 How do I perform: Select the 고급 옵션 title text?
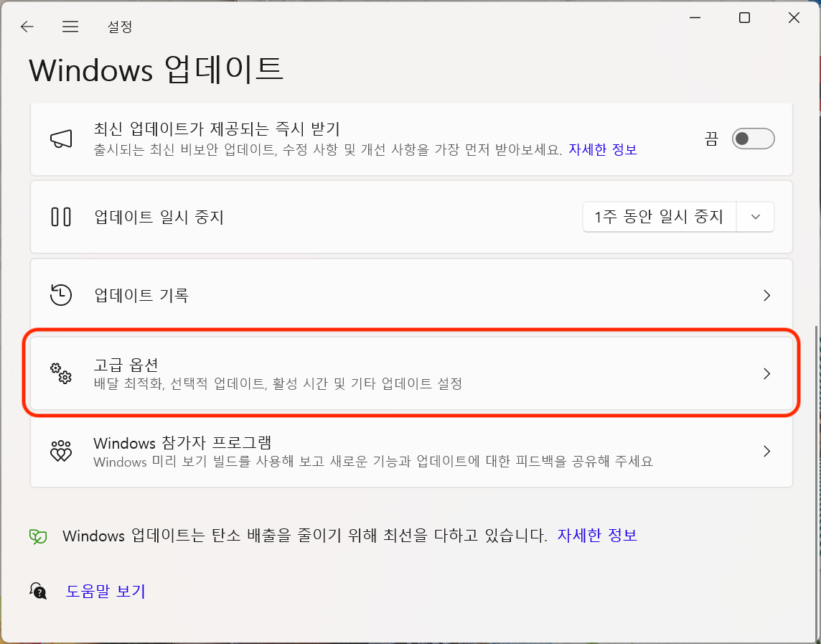[x=126, y=365]
